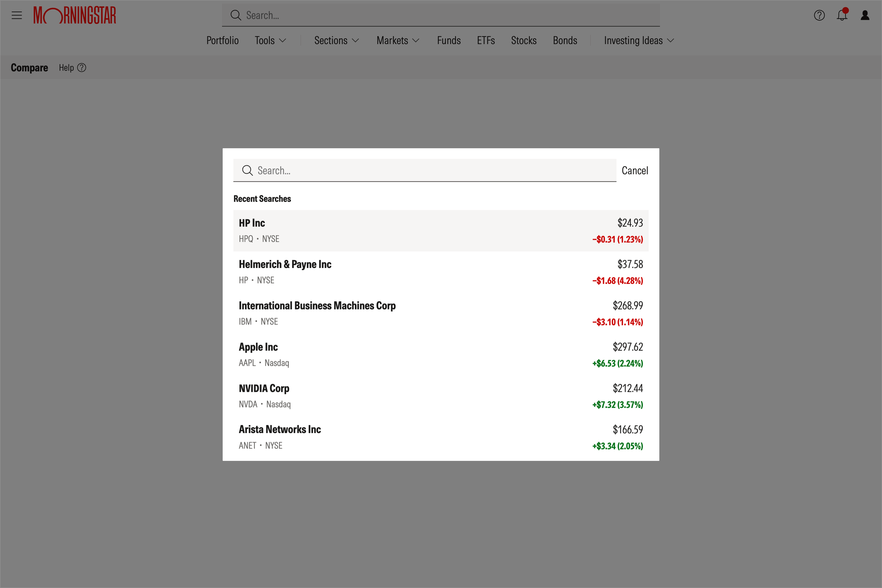Open the Portfolio nav item

click(x=222, y=40)
